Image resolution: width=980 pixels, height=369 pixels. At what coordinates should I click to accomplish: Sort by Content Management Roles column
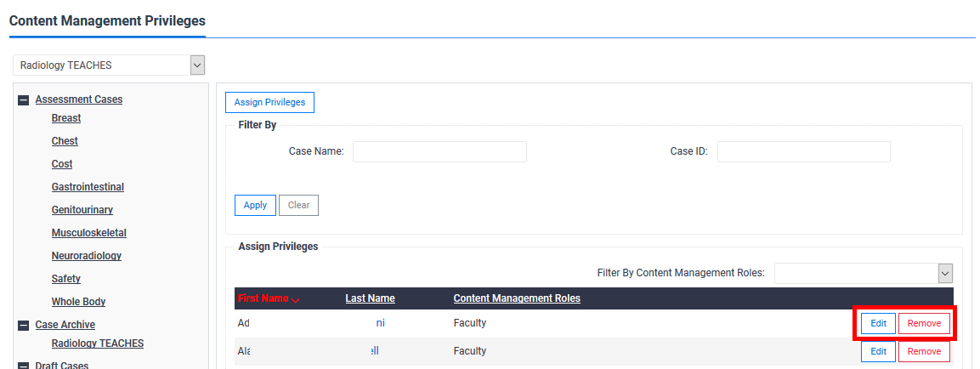[517, 298]
